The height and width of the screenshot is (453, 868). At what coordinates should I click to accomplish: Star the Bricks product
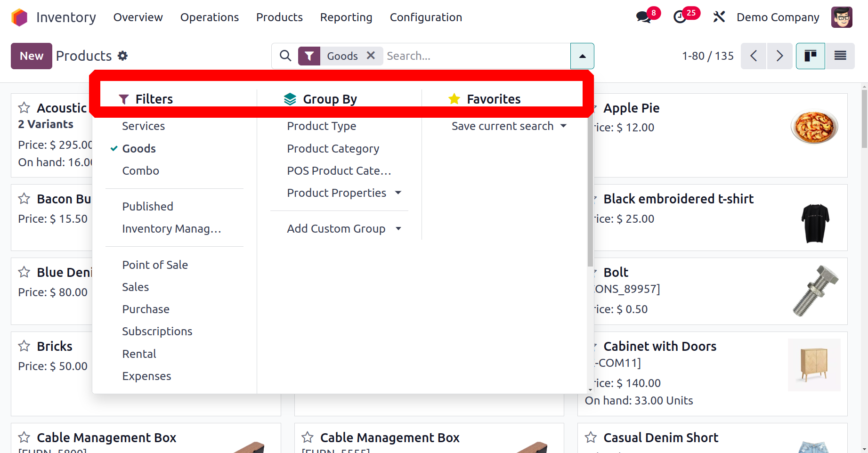tap(24, 346)
